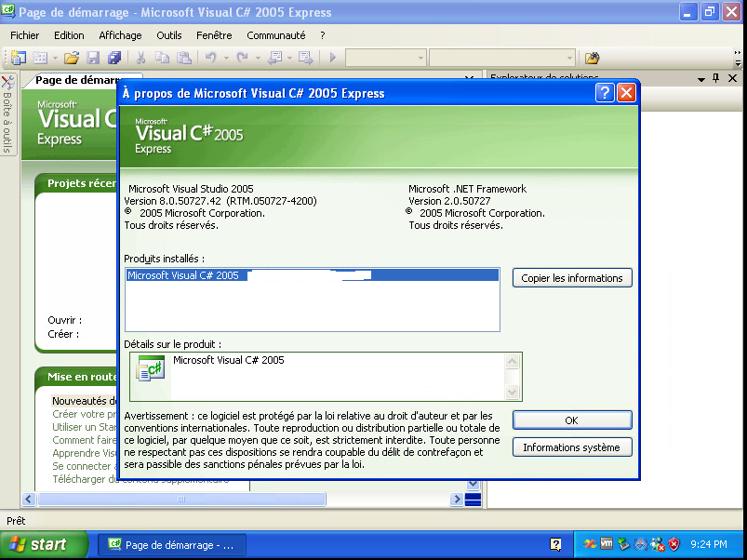
Task: Click the 9:24 PM system clock
Action: 709,544
